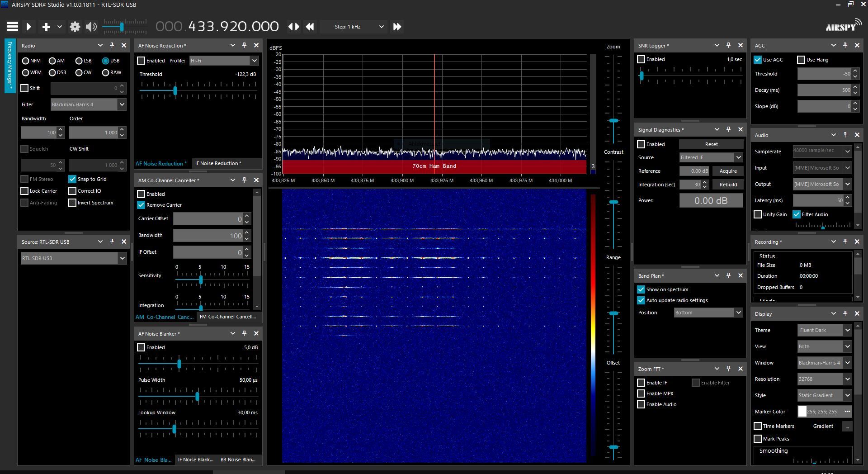Start radio playback with play button
The height and width of the screenshot is (474, 868).
[28, 27]
